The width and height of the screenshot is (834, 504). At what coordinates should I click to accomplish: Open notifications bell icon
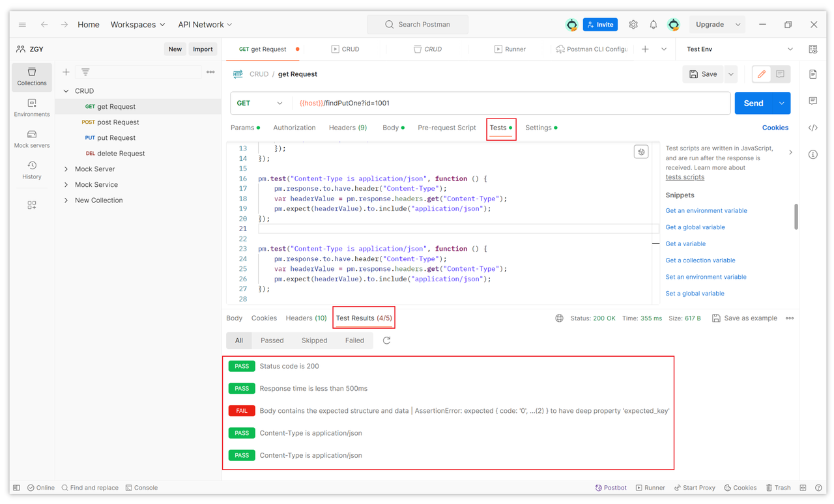coord(654,25)
